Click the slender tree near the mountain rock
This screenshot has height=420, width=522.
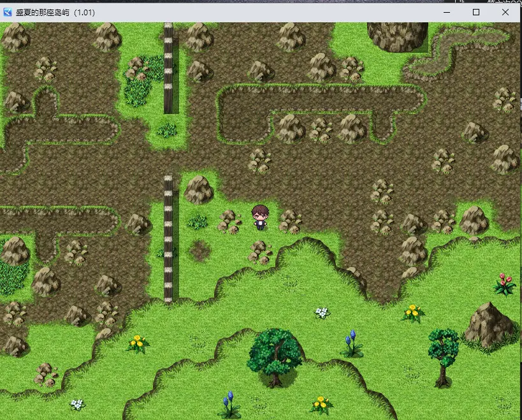(444, 358)
